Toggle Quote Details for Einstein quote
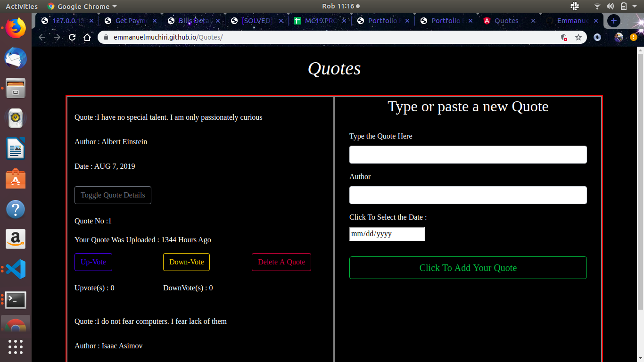 point(113,195)
